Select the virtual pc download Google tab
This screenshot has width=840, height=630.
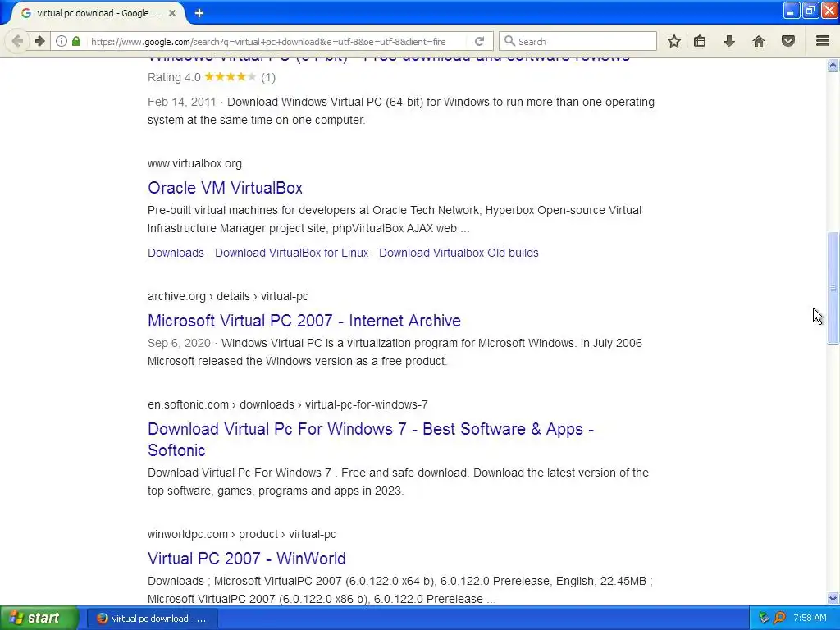click(x=98, y=13)
